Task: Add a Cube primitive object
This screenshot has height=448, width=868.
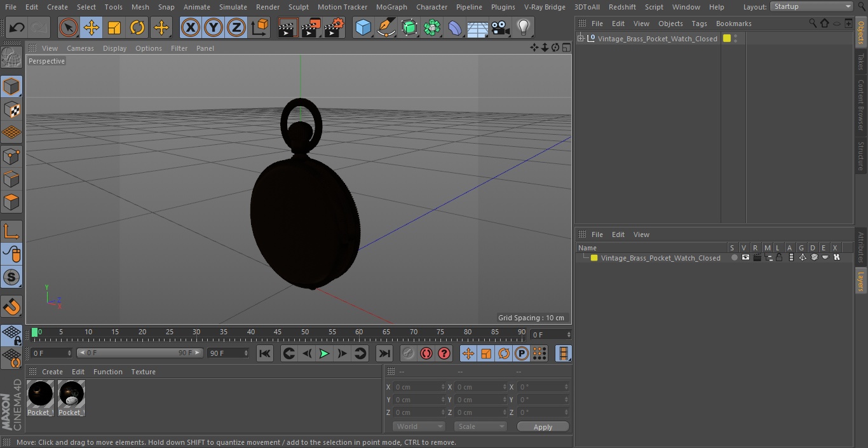Action: tap(363, 27)
